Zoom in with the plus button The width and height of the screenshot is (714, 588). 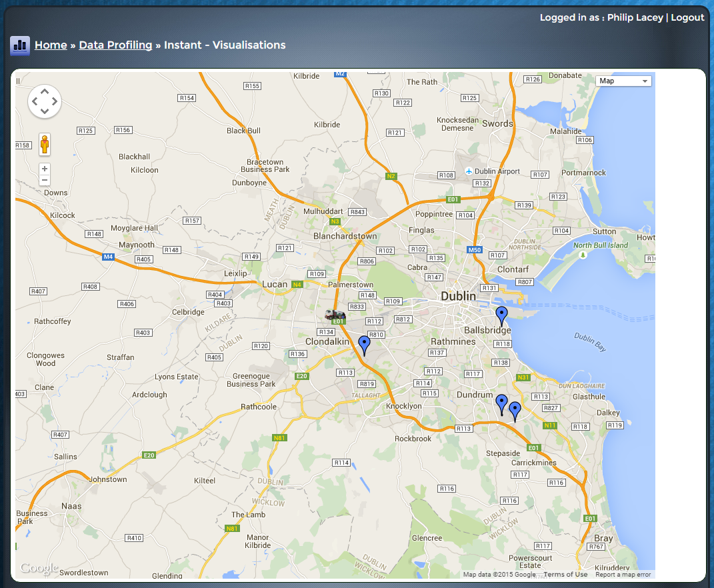click(x=45, y=169)
